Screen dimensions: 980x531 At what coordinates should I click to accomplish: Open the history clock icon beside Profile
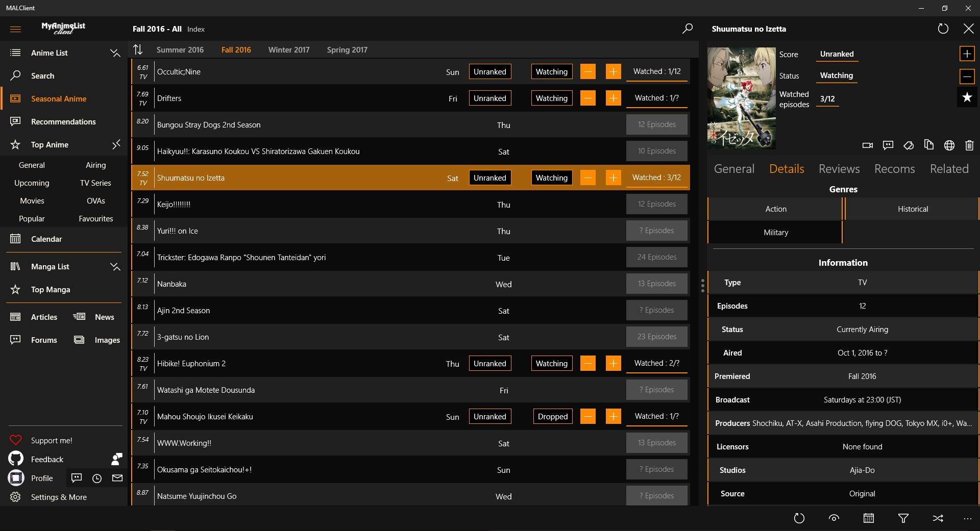(x=97, y=478)
